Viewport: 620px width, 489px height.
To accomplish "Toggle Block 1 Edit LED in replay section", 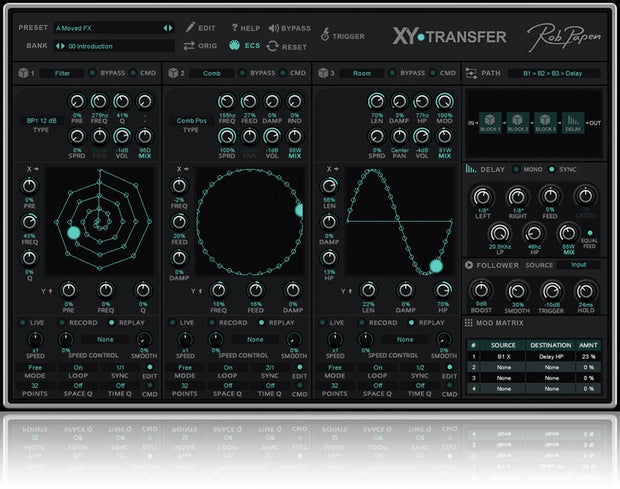I will click(x=150, y=367).
